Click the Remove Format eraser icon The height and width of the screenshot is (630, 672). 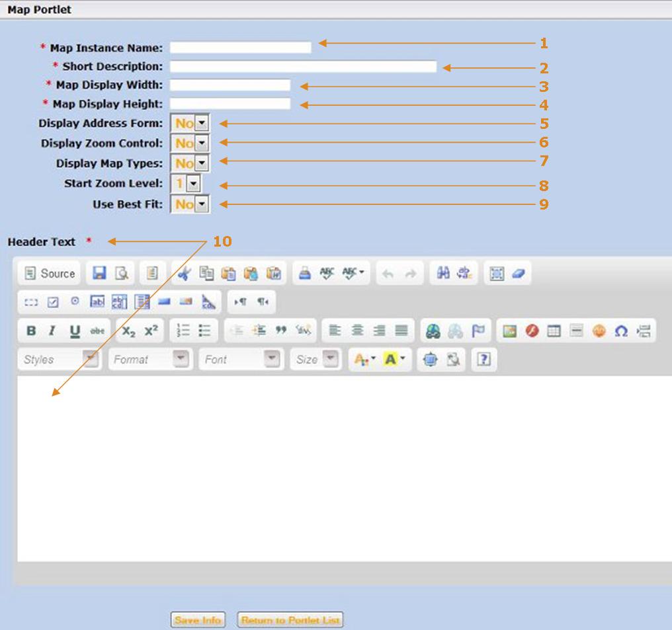point(519,273)
